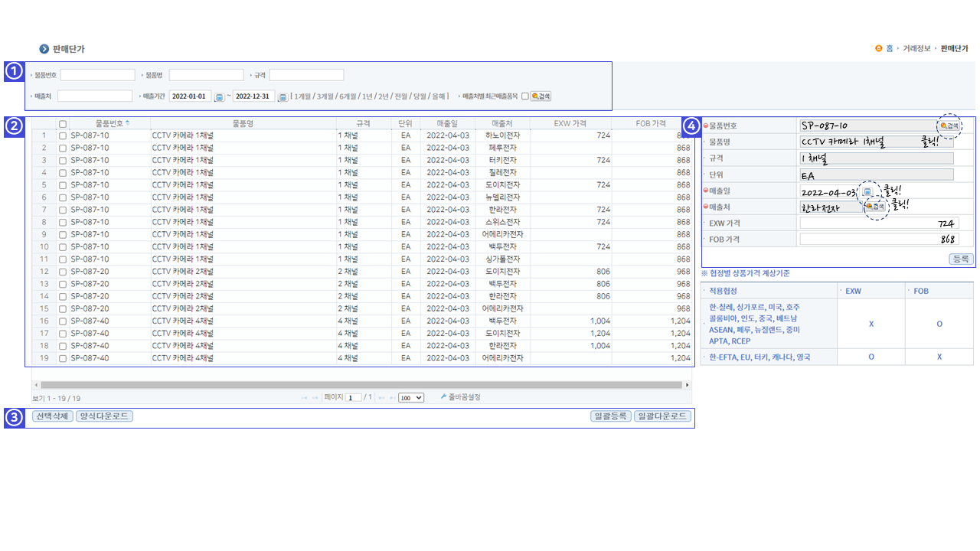The width and height of the screenshot is (980, 551).
Task: Open the end date calendar picker in 매출기간
Action: pos(283,97)
